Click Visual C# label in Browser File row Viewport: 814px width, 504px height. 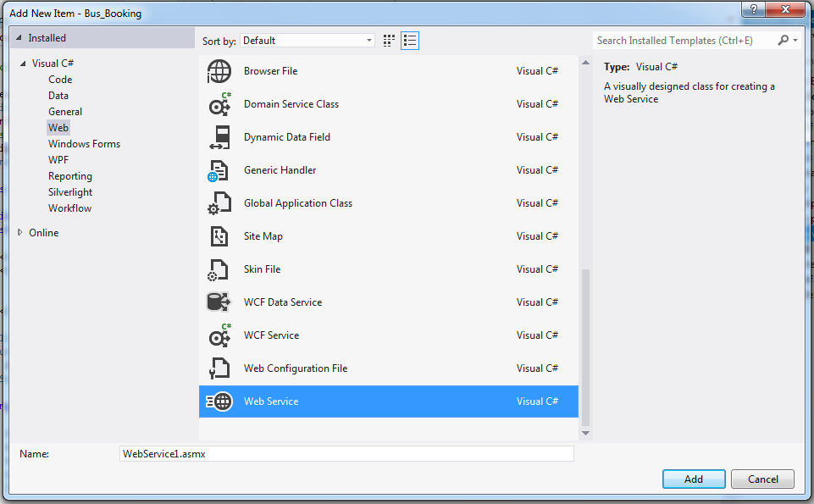click(x=537, y=71)
